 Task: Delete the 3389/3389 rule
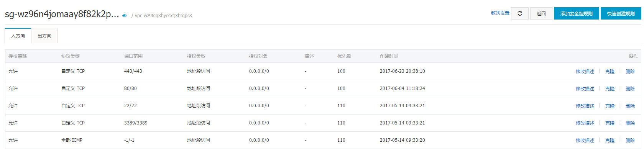pyautogui.click(x=630, y=123)
